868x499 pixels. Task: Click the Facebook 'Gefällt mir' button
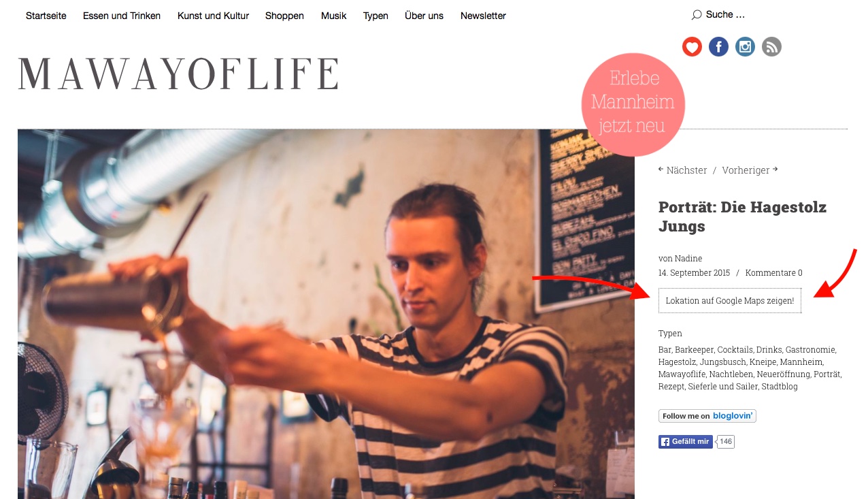[x=686, y=442]
